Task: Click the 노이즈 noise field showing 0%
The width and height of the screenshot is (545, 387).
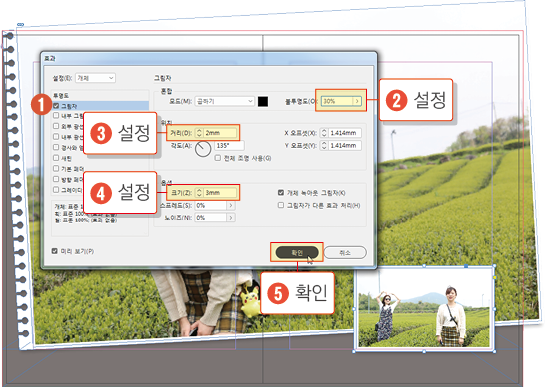Action: coord(211,218)
